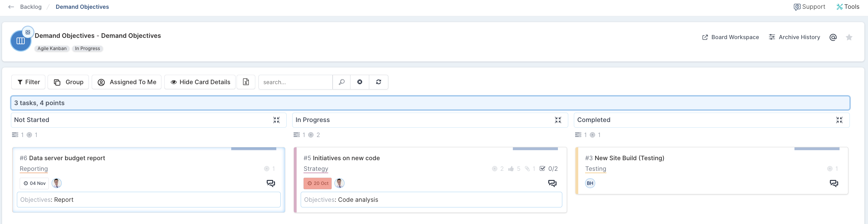The image size is (868, 224).
Task: Click the 04 Nov due date badge
Action: (x=34, y=184)
